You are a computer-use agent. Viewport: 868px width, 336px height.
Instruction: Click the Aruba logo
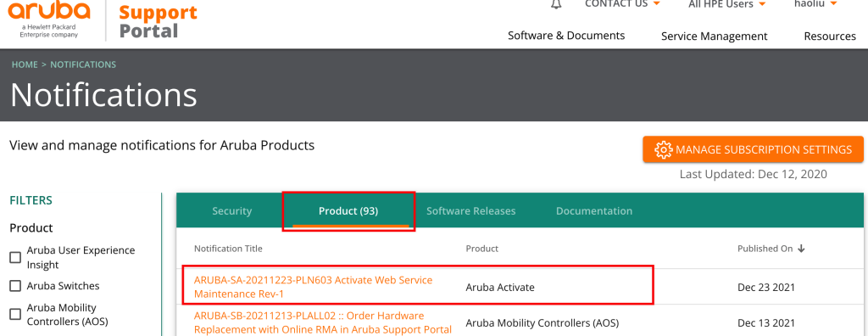[48, 20]
